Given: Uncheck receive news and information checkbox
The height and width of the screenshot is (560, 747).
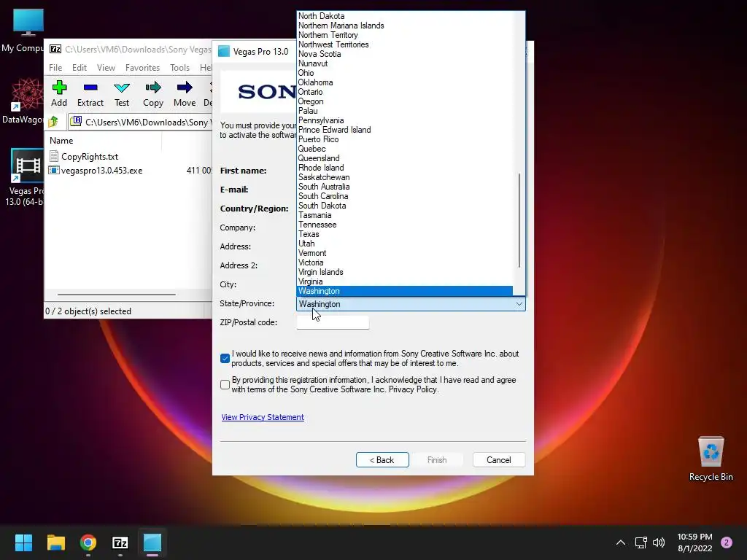Looking at the screenshot, I should tap(225, 358).
